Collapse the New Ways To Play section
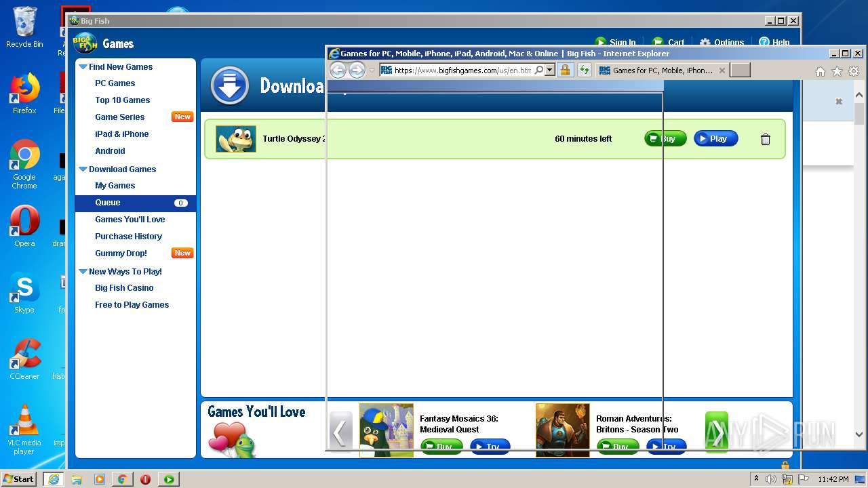868x488 pixels. click(83, 272)
